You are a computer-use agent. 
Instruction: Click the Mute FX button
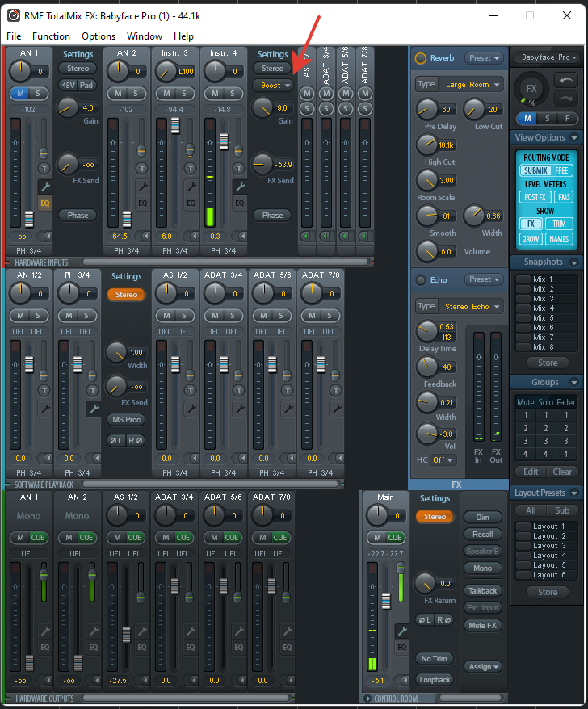tap(483, 626)
